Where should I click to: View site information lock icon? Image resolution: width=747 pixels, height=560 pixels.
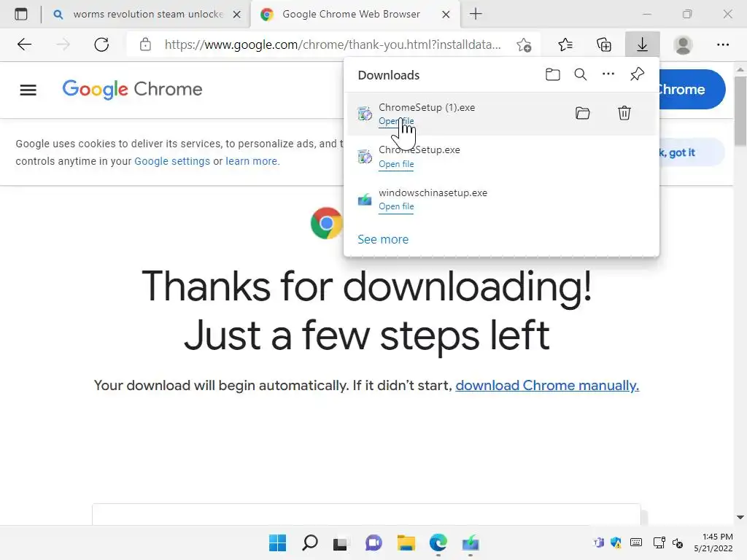[145, 44]
